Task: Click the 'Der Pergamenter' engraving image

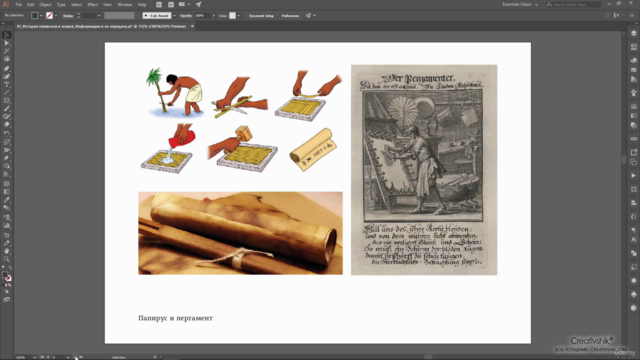Action: coord(424,170)
